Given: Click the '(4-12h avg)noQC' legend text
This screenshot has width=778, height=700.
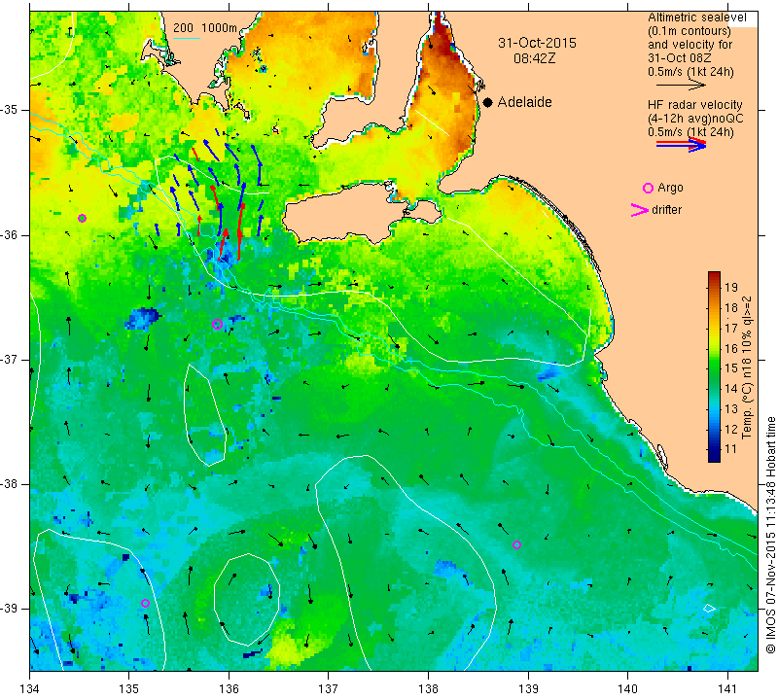Looking at the screenshot, I should click(x=695, y=119).
